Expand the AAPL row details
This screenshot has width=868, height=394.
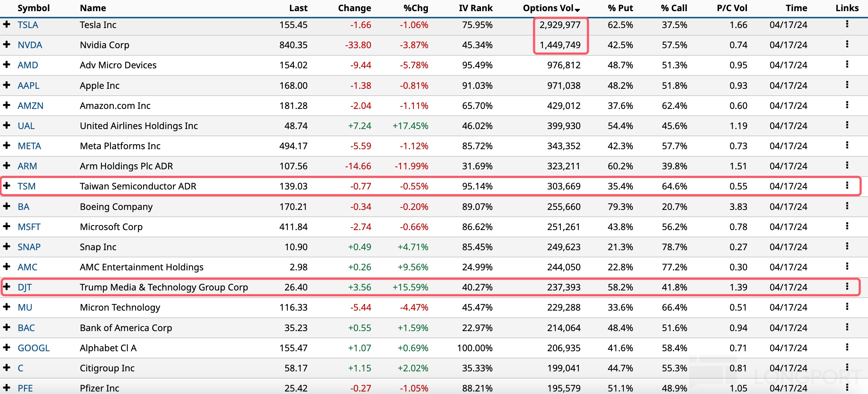click(x=6, y=85)
